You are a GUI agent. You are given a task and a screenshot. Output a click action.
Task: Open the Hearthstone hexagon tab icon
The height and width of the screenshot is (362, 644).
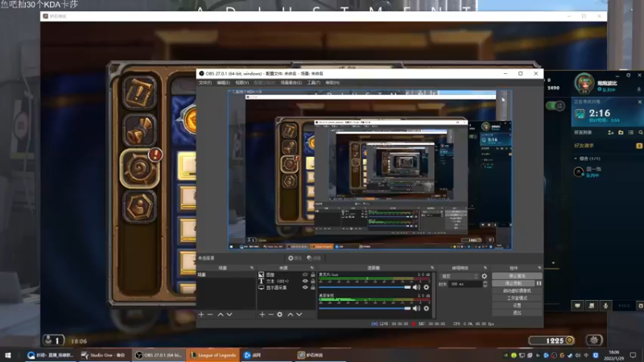(139, 207)
